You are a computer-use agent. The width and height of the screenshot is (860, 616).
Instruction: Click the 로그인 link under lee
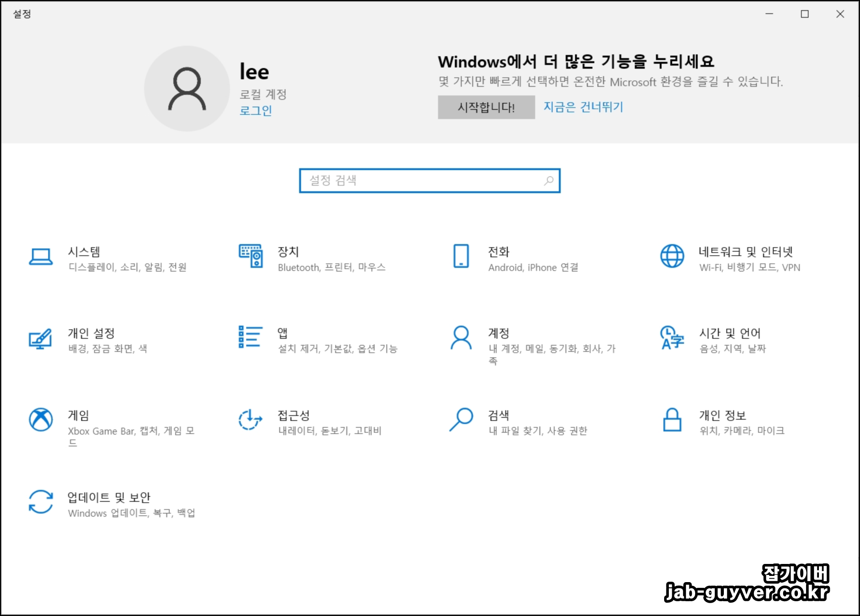click(256, 110)
